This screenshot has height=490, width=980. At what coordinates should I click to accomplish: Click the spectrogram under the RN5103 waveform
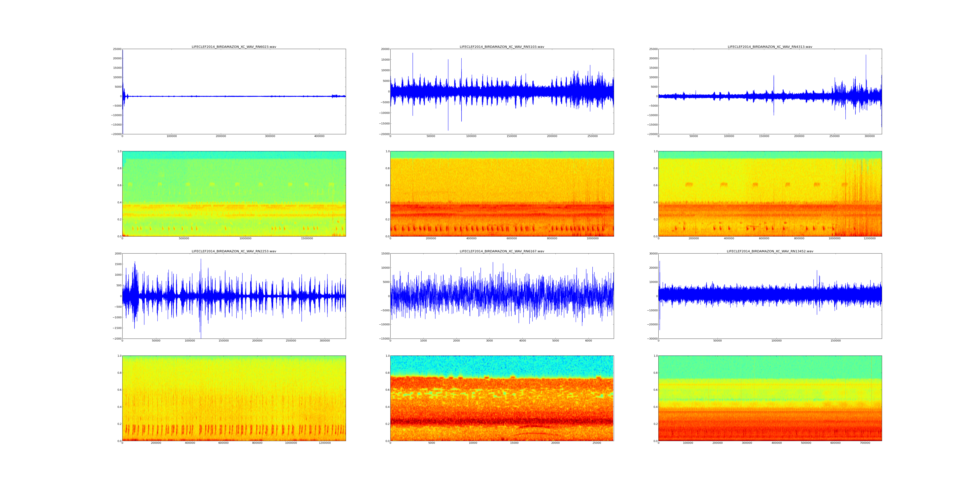pyautogui.click(x=502, y=194)
